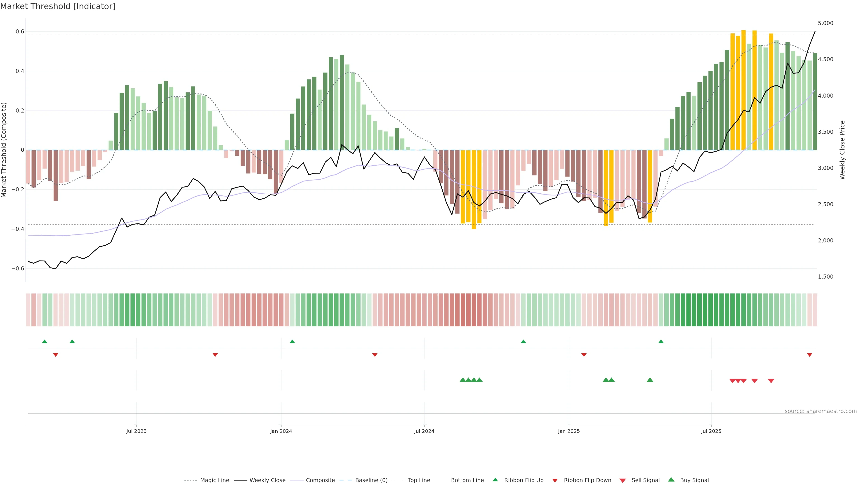Click the Jan 2025 x-axis label
The height and width of the screenshot is (488, 868).
point(569,431)
